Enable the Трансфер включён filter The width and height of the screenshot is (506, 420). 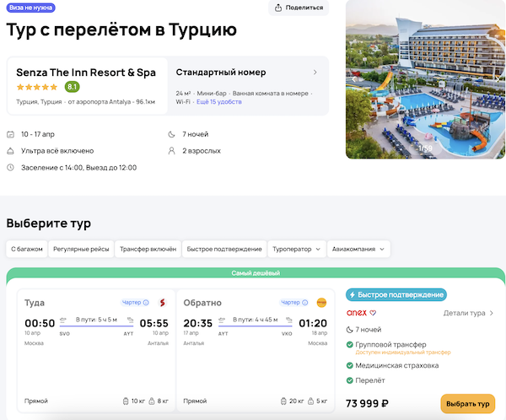tap(148, 249)
